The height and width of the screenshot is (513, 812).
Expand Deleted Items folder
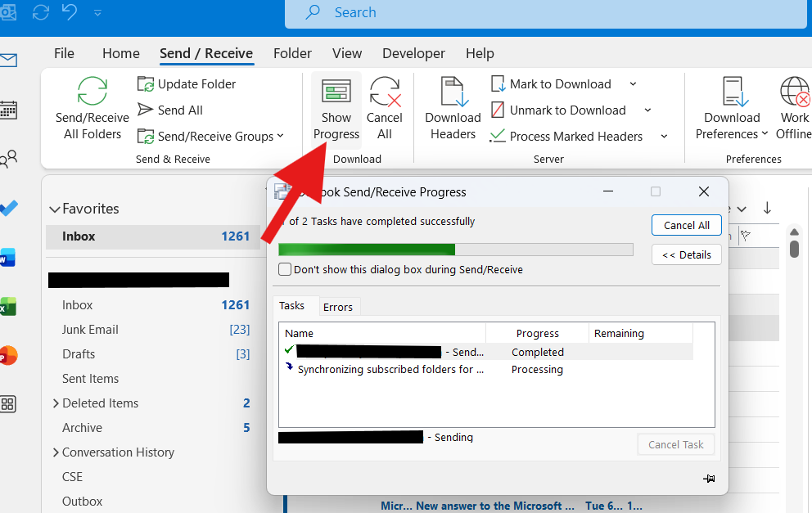(x=56, y=403)
